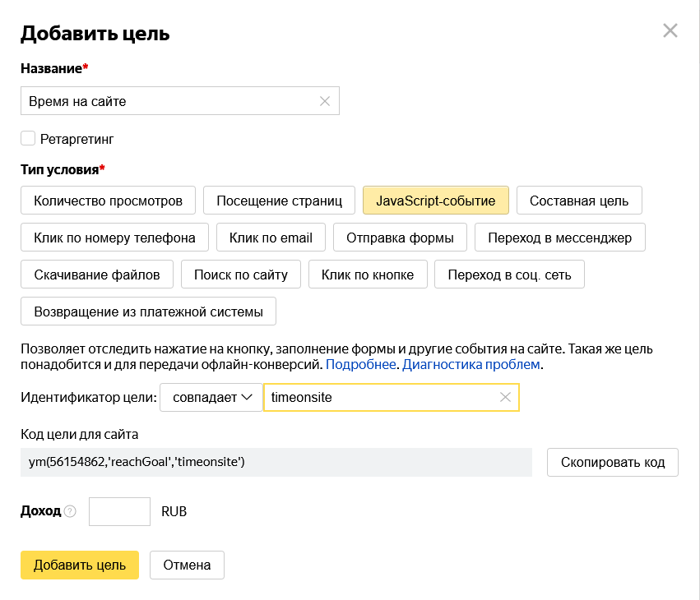The width and height of the screenshot is (700, 600).
Task: Select Клик по email condition
Action: pyautogui.click(x=271, y=238)
